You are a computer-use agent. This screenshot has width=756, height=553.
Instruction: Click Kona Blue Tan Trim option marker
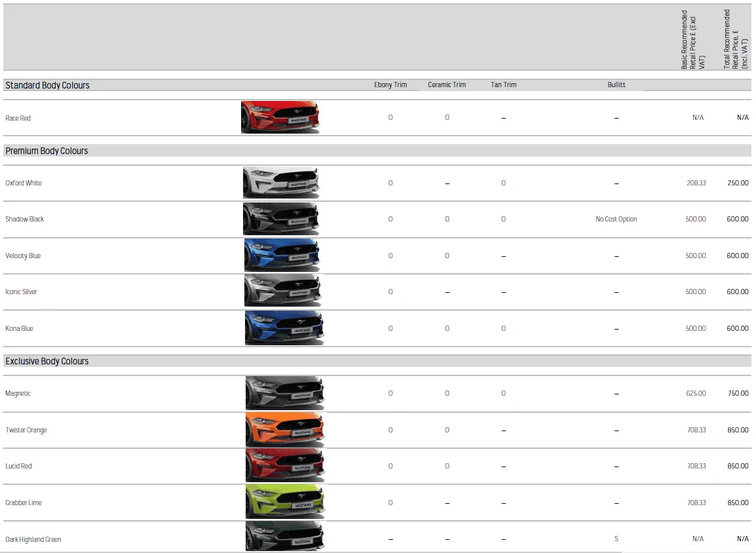click(x=503, y=328)
